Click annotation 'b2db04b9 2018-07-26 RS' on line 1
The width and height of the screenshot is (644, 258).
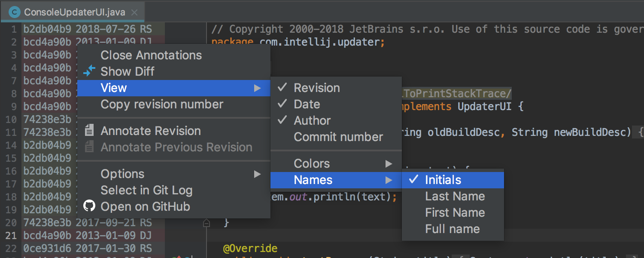click(x=88, y=29)
